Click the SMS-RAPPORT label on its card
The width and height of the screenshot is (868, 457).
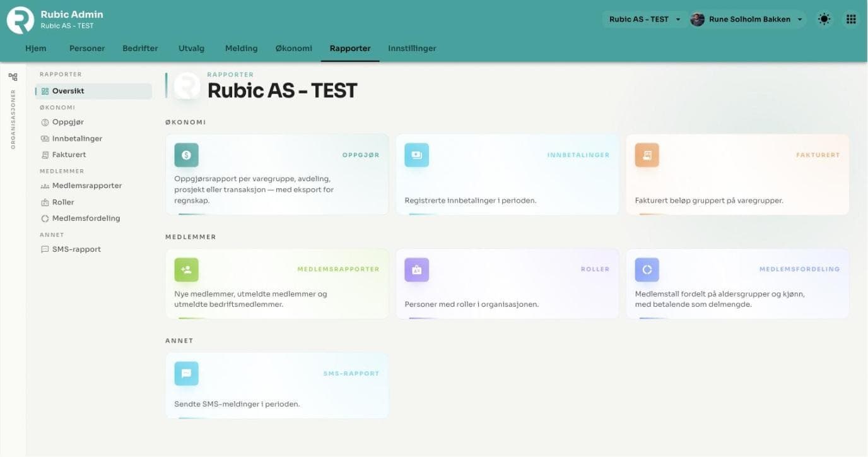click(351, 374)
